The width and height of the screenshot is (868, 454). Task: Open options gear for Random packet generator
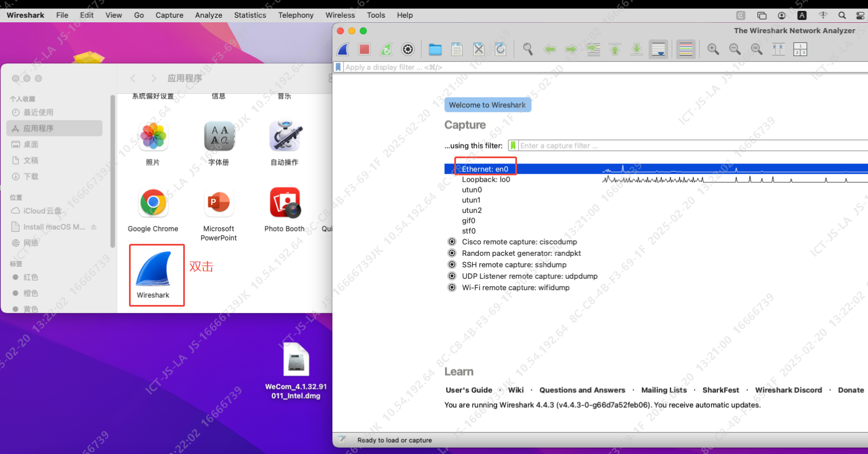[x=452, y=253]
